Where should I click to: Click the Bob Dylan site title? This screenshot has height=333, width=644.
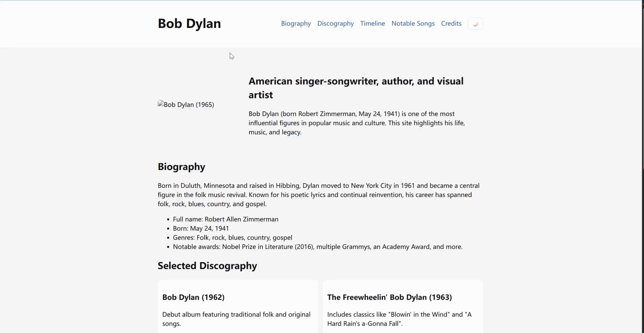[189, 23]
